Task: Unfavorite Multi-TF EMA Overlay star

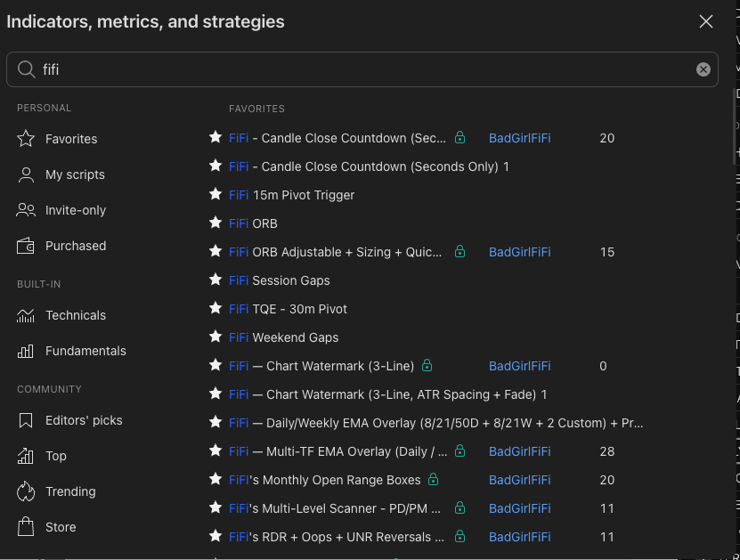Action: click(215, 450)
